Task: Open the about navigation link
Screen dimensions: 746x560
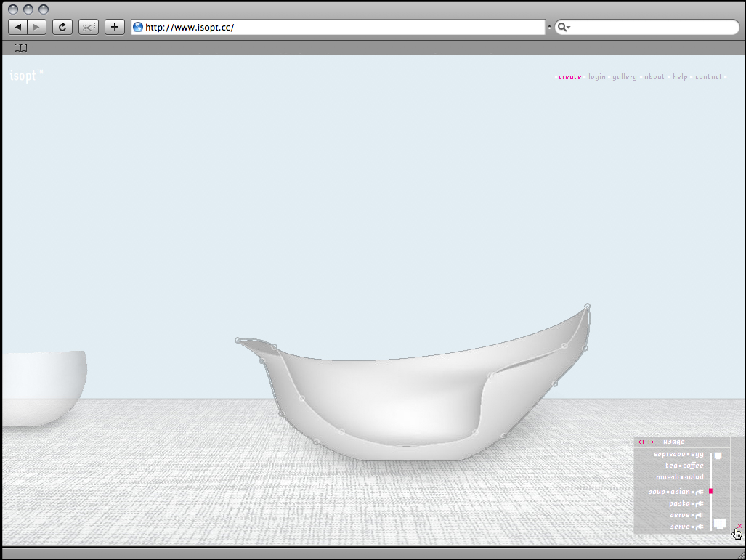Action: tap(654, 76)
